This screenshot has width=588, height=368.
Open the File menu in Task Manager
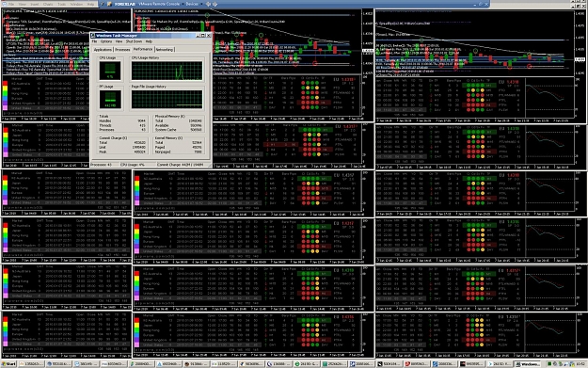(x=94, y=41)
